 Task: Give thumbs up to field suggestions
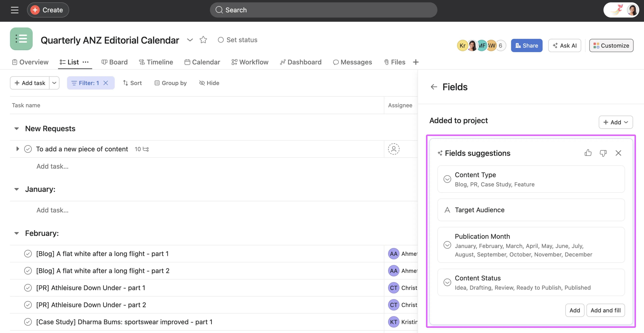[x=588, y=153]
